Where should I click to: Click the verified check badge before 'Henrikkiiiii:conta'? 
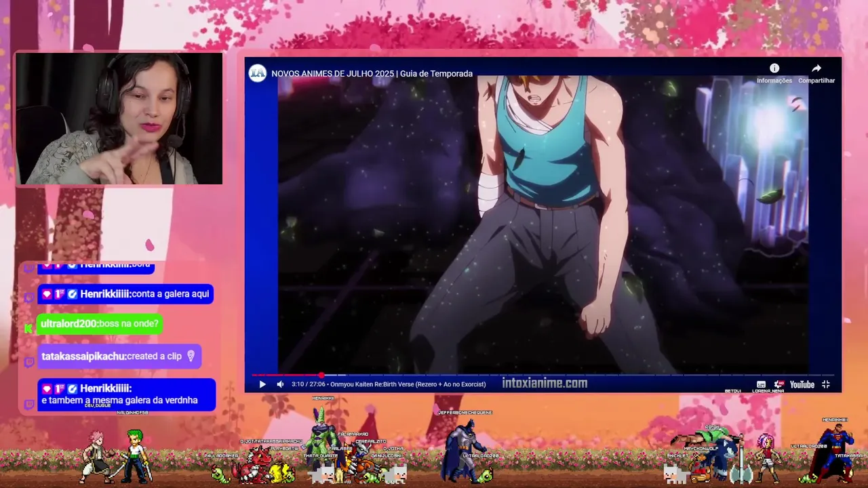click(x=72, y=294)
